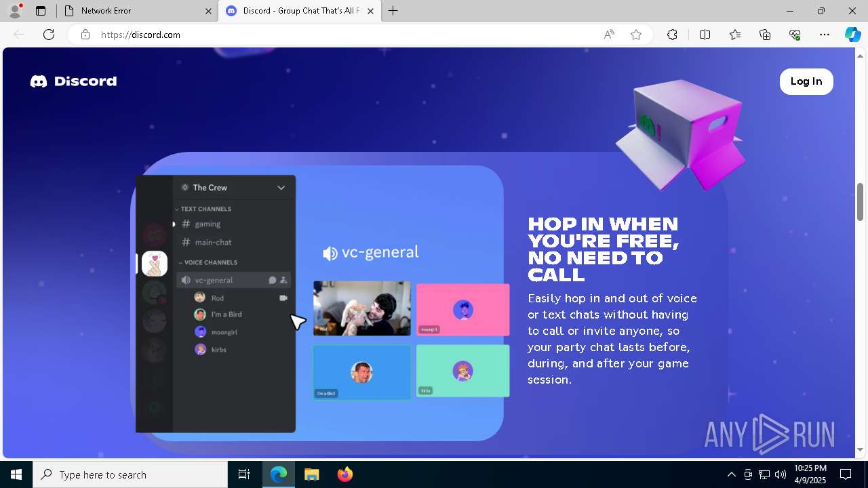Close the Network Error tab
Image resolution: width=868 pixels, height=488 pixels.
click(x=208, y=11)
